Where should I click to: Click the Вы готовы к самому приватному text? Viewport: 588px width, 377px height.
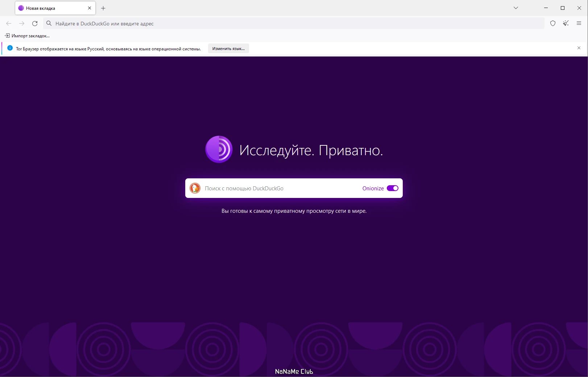[x=294, y=211]
